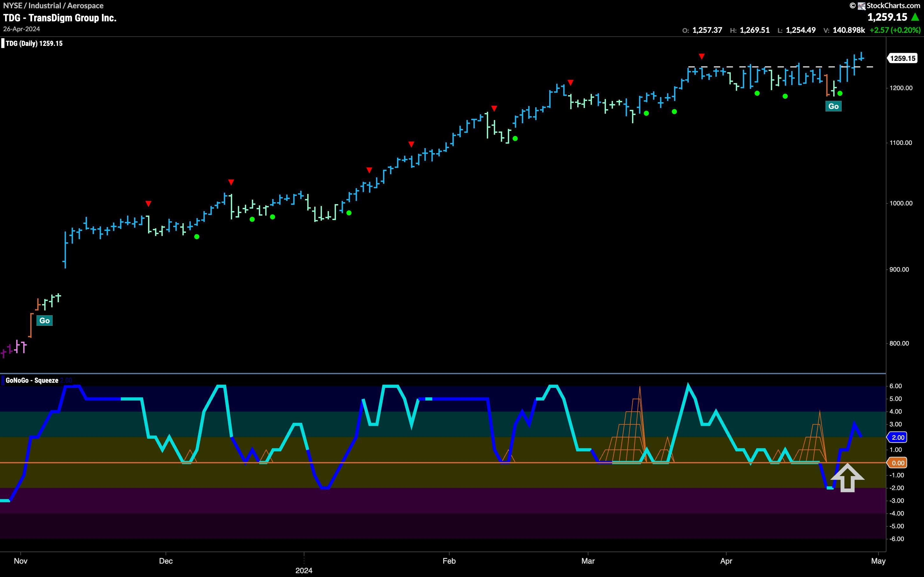924x577 pixels.
Task: Click the 2024 year label on time axis
Action: (304, 571)
